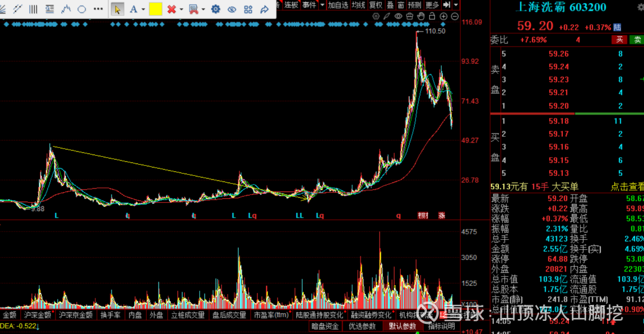Click sell level 5 price 59.26

coord(559,54)
